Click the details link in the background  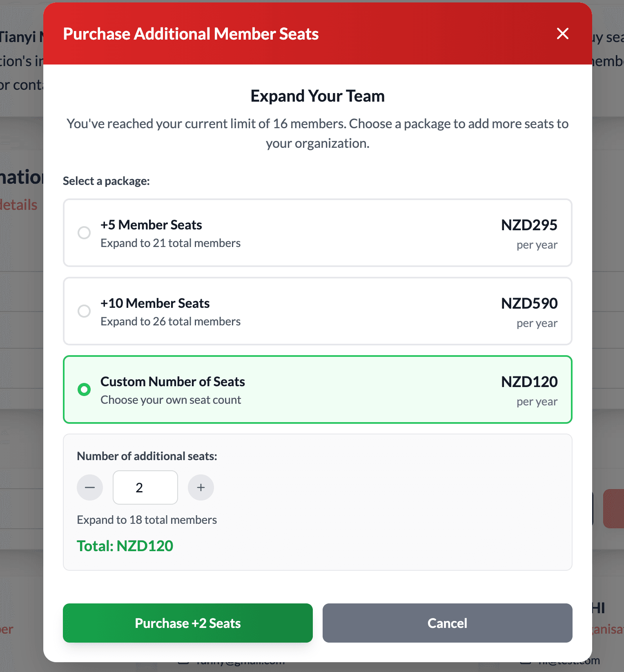point(18,205)
